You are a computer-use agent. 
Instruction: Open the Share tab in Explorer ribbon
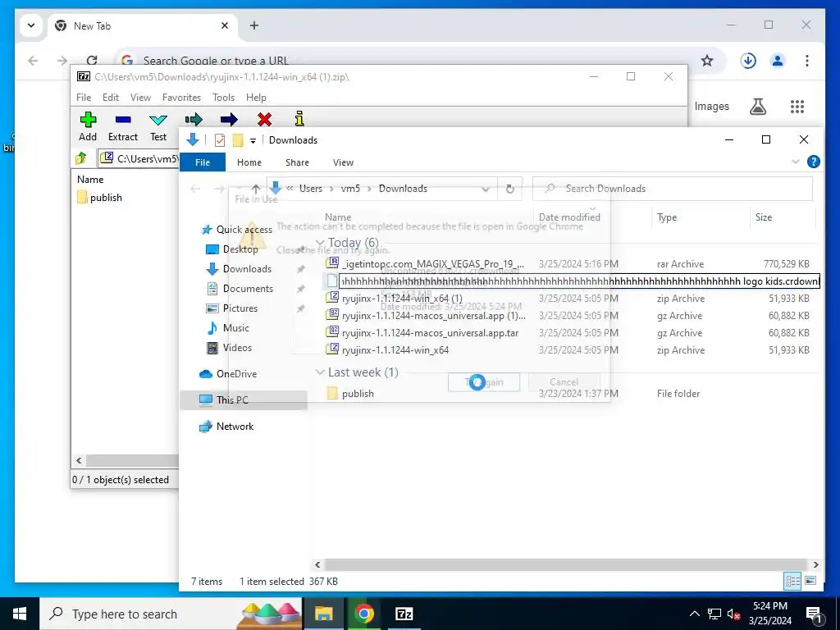(x=297, y=162)
